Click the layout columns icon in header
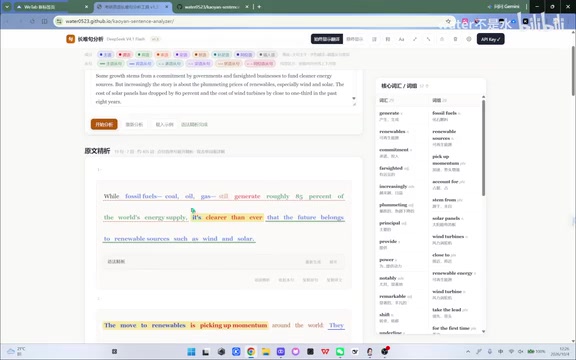The width and height of the screenshot is (576, 360). [x=388, y=39]
